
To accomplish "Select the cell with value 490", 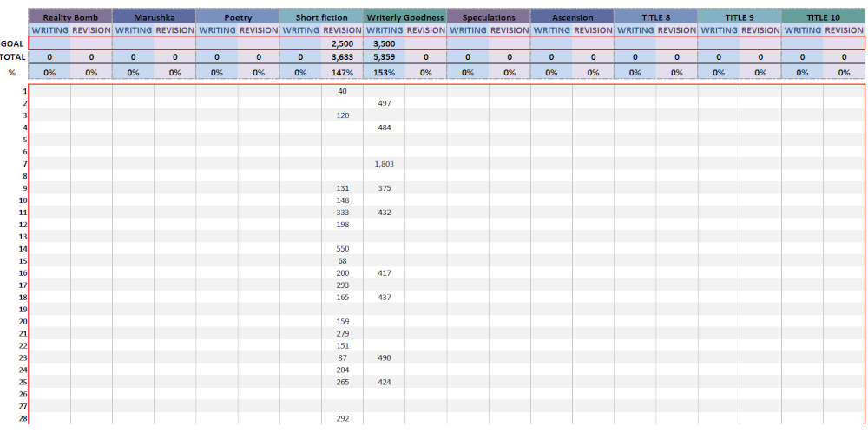I will pyautogui.click(x=384, y=357).
